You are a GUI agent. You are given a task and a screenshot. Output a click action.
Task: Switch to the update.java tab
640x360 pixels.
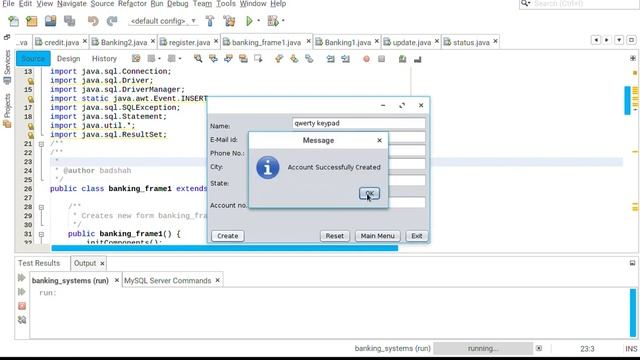pyautogui.click(x=411, y=42)
